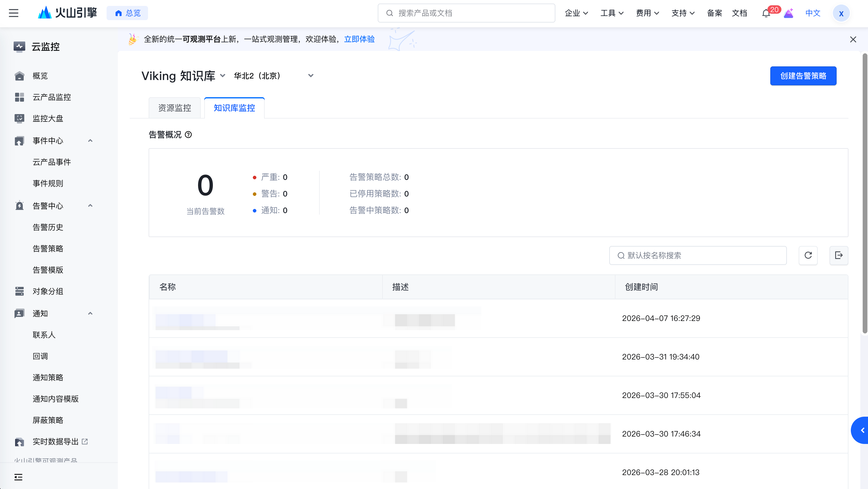Click the 立即体验 link
This screenshot has width=868, height=489.
[x=359, y=39]
